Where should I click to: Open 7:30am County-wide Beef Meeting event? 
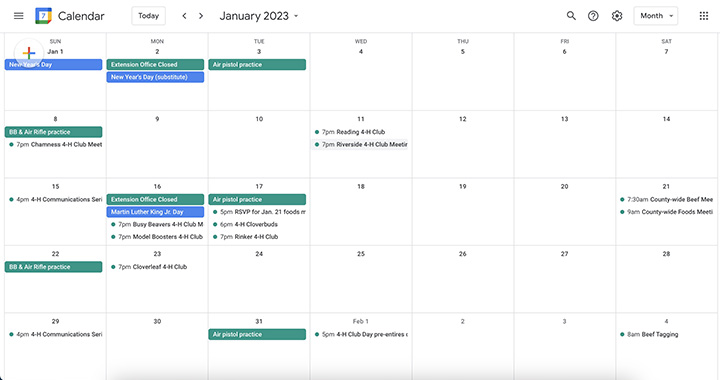pyautogui.click(x=666, y=200)
